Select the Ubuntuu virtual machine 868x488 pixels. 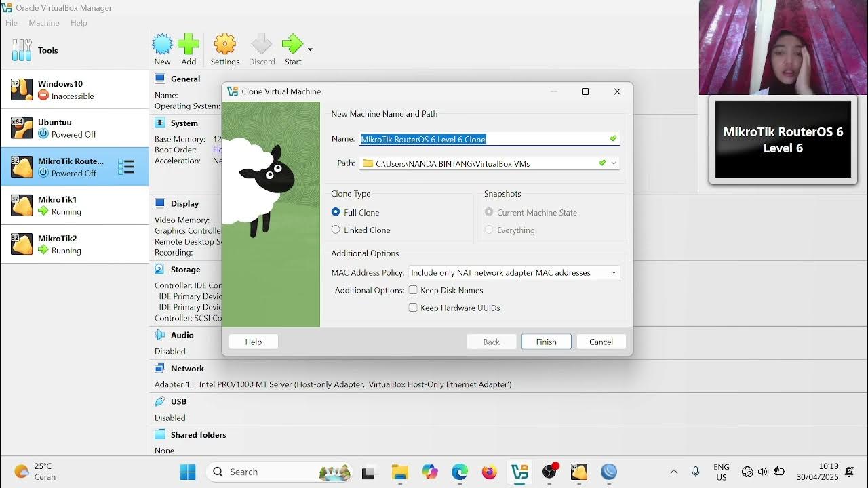pos(75,128)
